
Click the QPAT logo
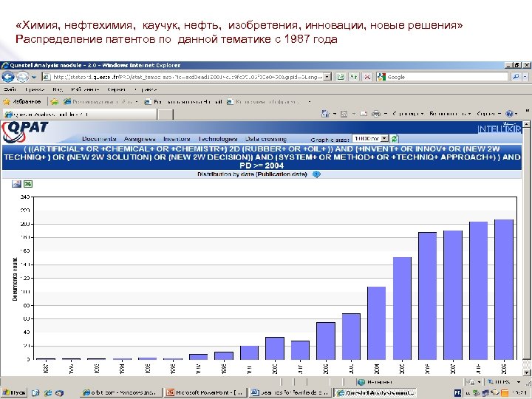coord(24,132)
